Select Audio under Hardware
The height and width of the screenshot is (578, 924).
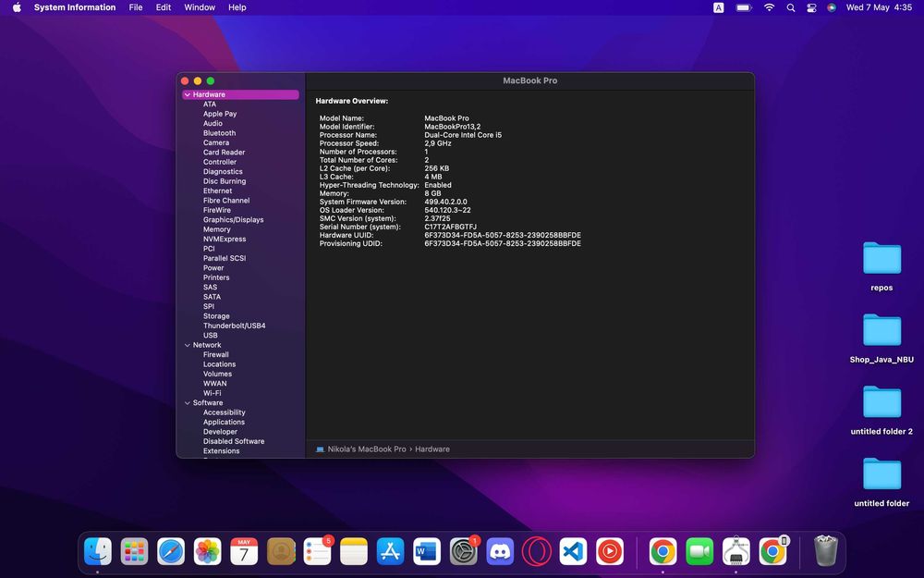(x=213, y=124)
